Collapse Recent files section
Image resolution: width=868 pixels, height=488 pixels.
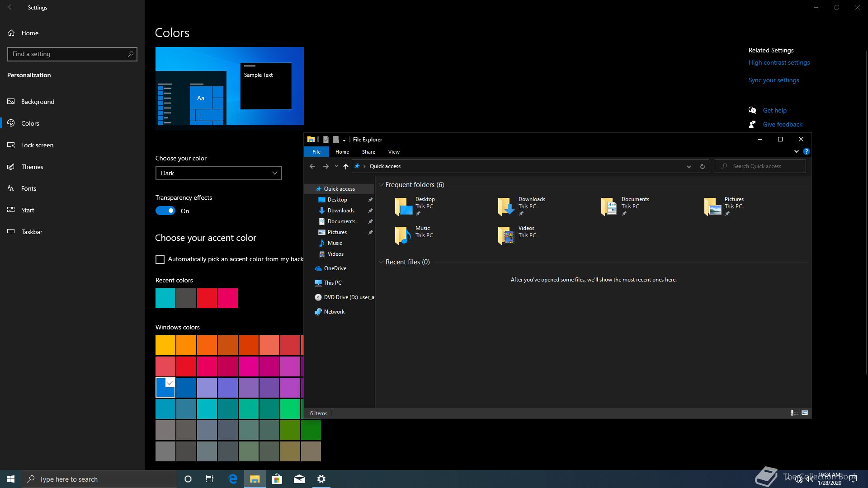point(381,262)
